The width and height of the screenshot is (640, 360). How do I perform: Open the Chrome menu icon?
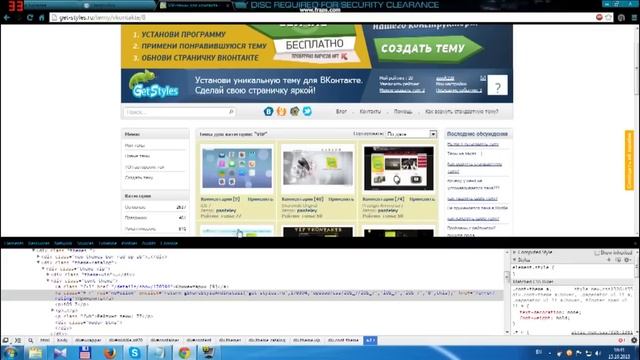click(634, 18)
